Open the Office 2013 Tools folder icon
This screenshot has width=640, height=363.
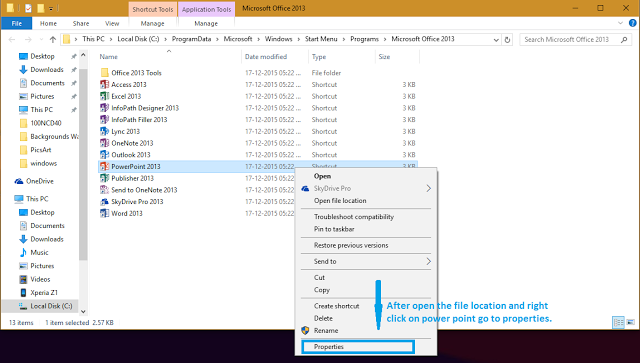tap(104, 73)
